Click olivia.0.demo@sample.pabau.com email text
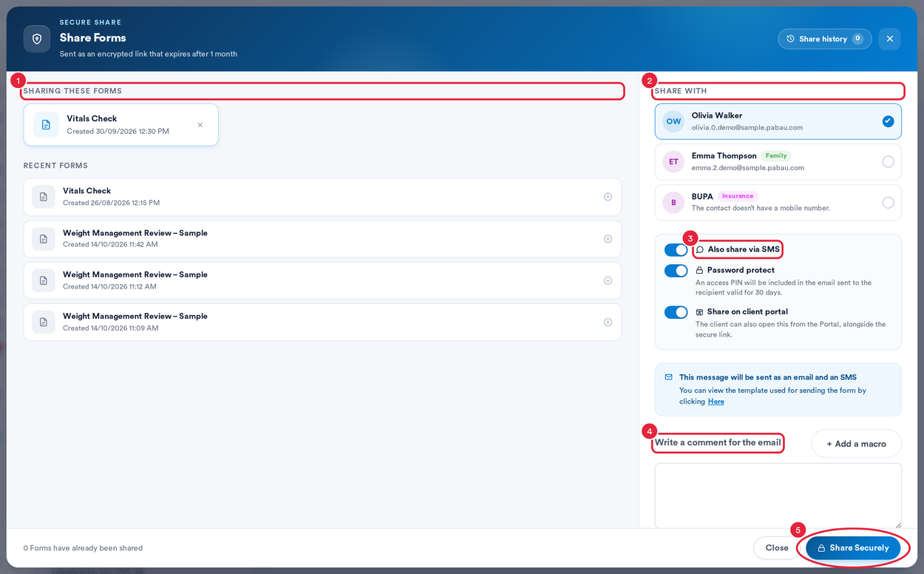Viewport: 924px width, 574px height. (747, 127)
